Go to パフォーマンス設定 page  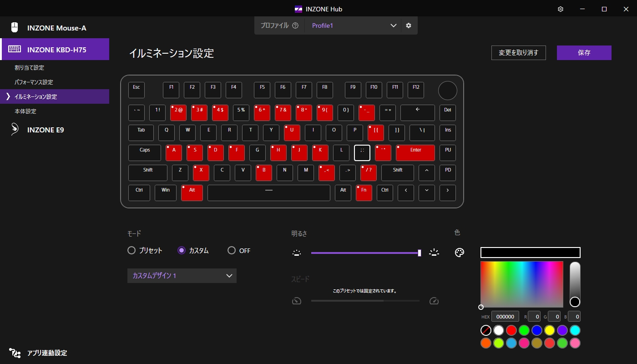55,82
